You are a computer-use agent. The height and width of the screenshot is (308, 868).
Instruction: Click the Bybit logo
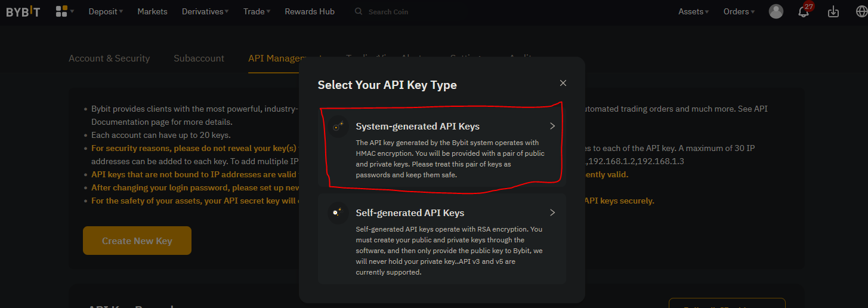(x=23, y=11)
